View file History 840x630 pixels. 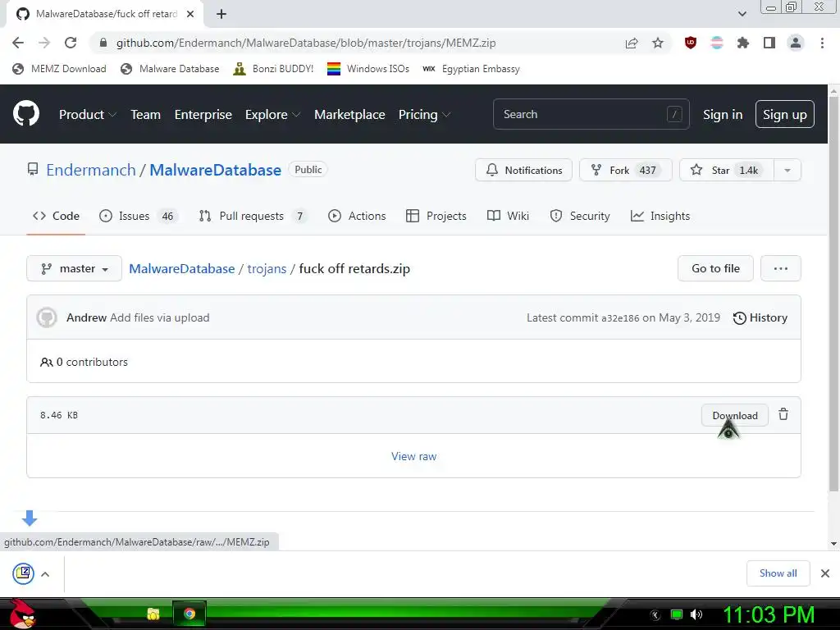coord(760,317)
